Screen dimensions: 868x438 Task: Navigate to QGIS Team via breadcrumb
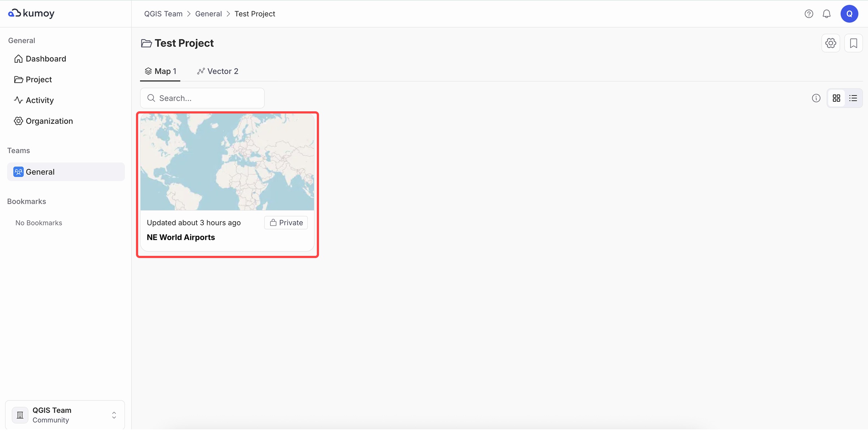click(163, 13)
